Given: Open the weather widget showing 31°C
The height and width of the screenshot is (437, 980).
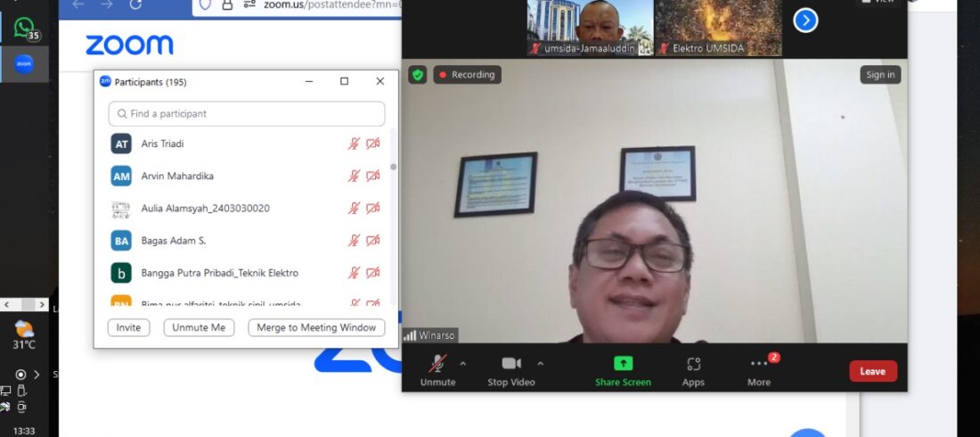Looking at the screenshot, I should pos(24,335).
